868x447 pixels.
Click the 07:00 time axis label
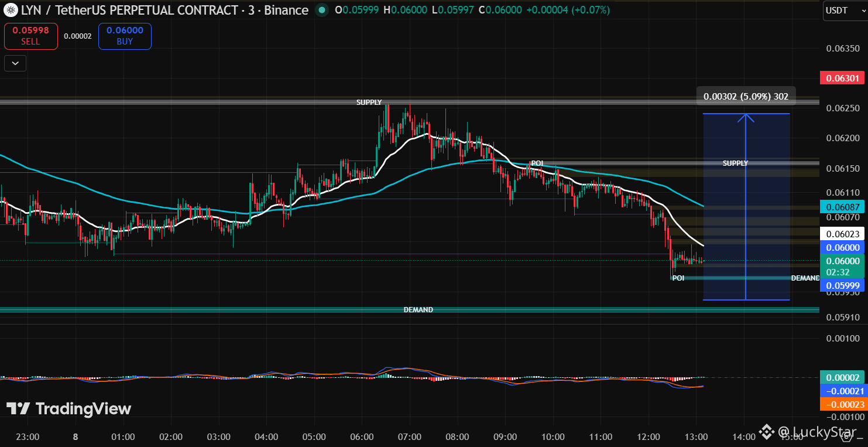[410, 436]
